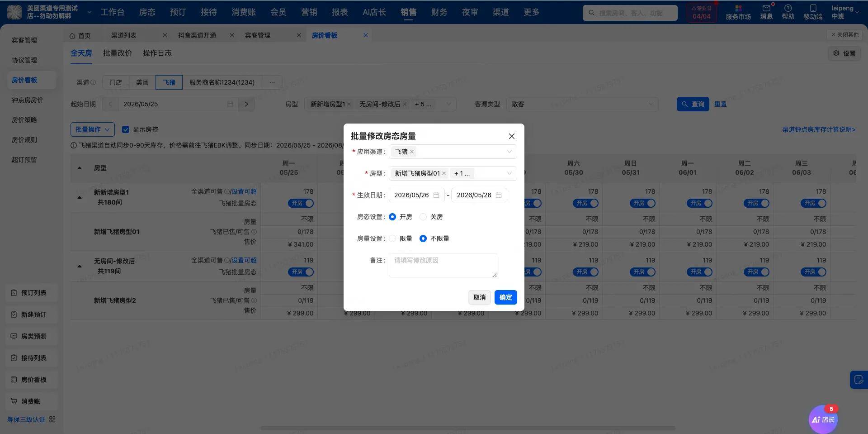Image resolution: width=868 pixels, height=434 pixels.
Task: Close the 渠道列表 tab
Action: (x=165, y=35)
